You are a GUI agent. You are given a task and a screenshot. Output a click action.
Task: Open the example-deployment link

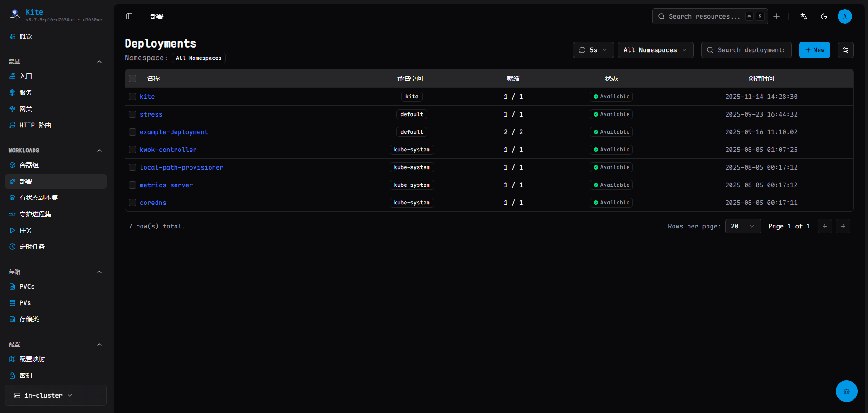174,132
